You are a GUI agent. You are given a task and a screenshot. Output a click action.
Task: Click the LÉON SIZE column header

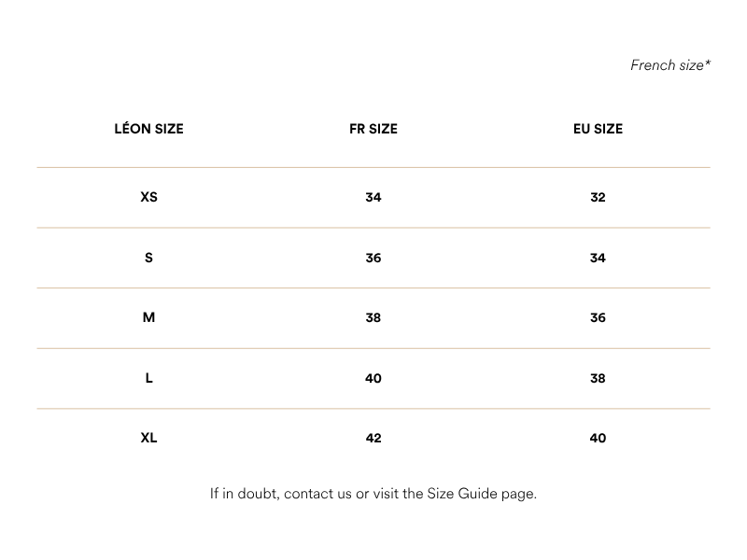point(148,129)
